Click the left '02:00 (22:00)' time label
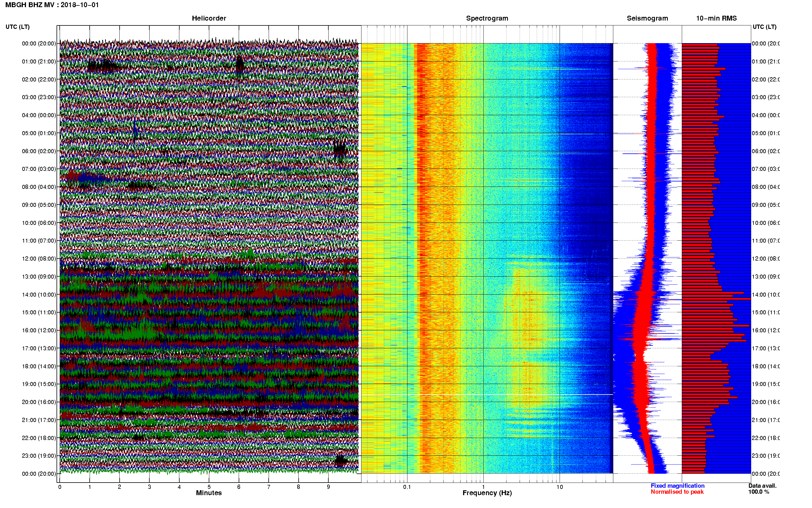Image resolution: width=812 pixels, height=508 pixels. point(39,79)
